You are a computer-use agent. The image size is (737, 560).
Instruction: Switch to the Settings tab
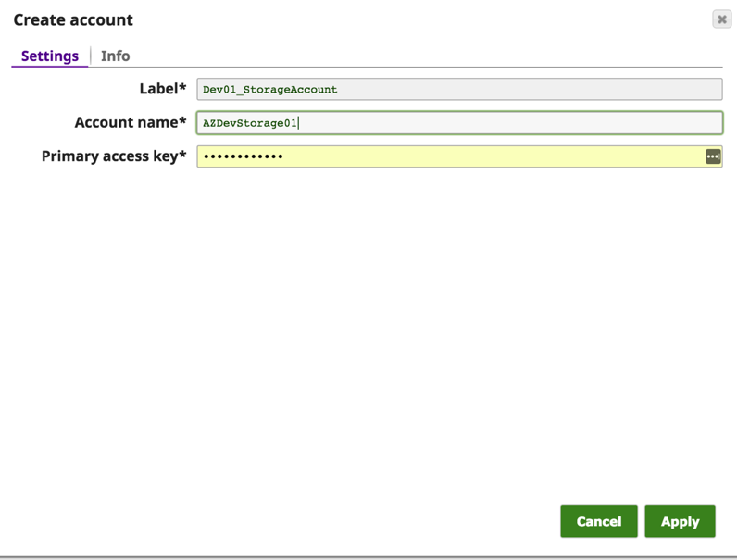(50, 56)
